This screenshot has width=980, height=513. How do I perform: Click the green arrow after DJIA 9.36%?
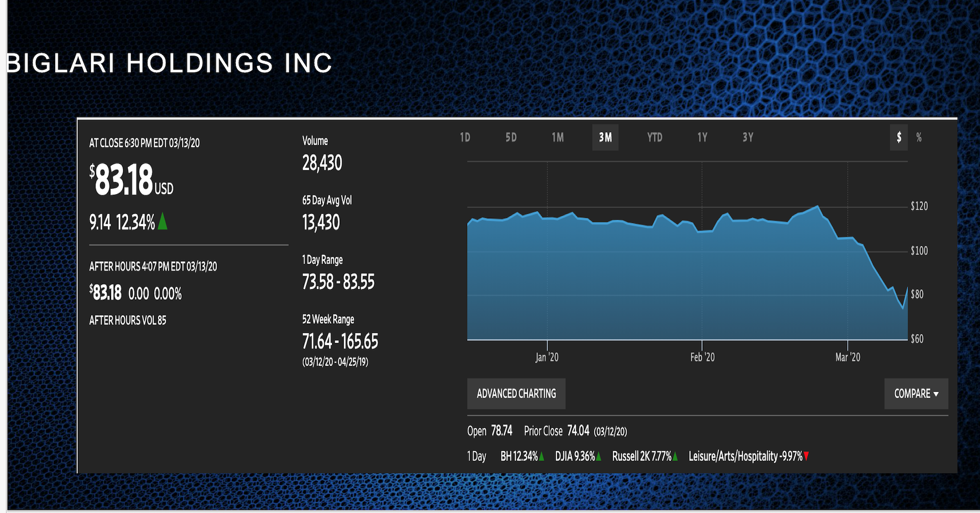(x=599, y=456)
